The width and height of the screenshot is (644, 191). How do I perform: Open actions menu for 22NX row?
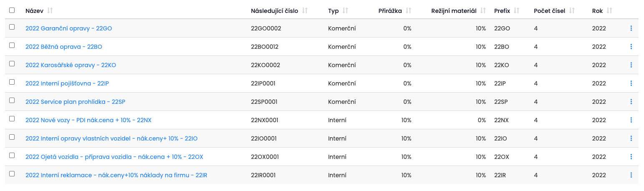(631, 120)
